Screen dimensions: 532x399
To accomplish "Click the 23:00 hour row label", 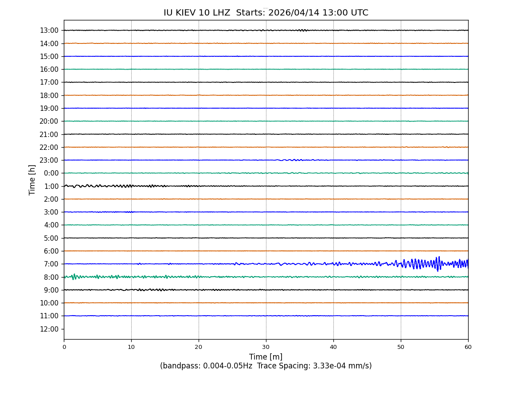I will (x=49, y=160).
